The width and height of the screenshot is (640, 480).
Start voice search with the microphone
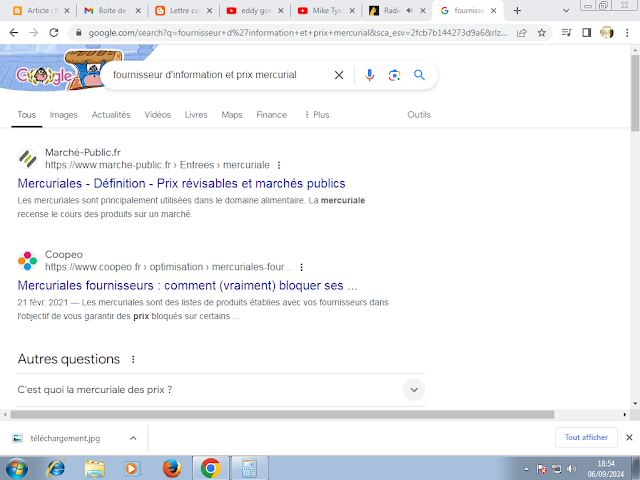369,75
